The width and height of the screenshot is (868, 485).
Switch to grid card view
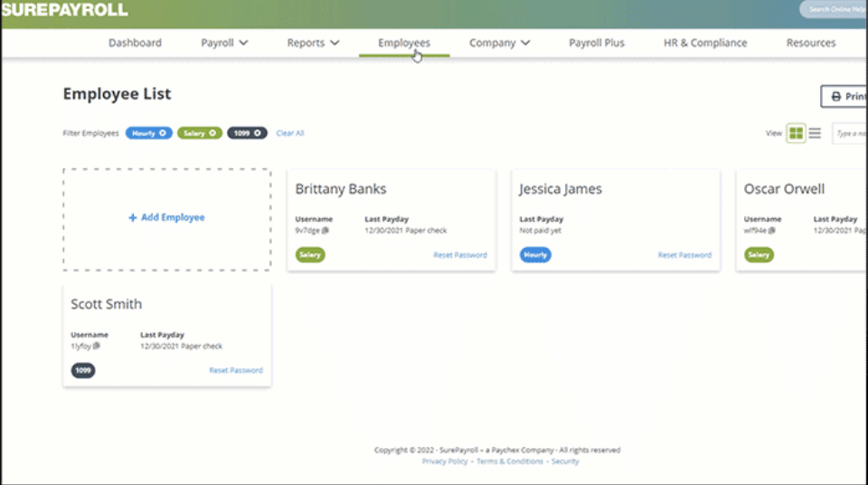coord(796,133)
